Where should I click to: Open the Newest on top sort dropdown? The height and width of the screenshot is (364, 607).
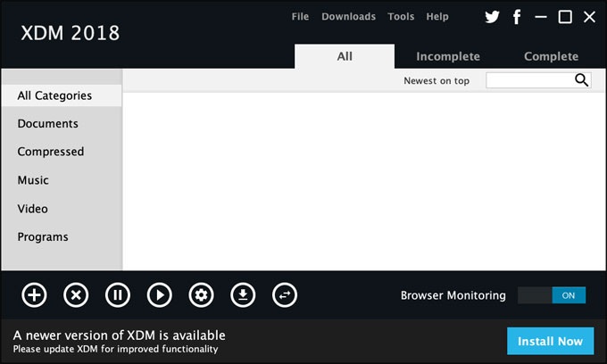pos(437,80)
